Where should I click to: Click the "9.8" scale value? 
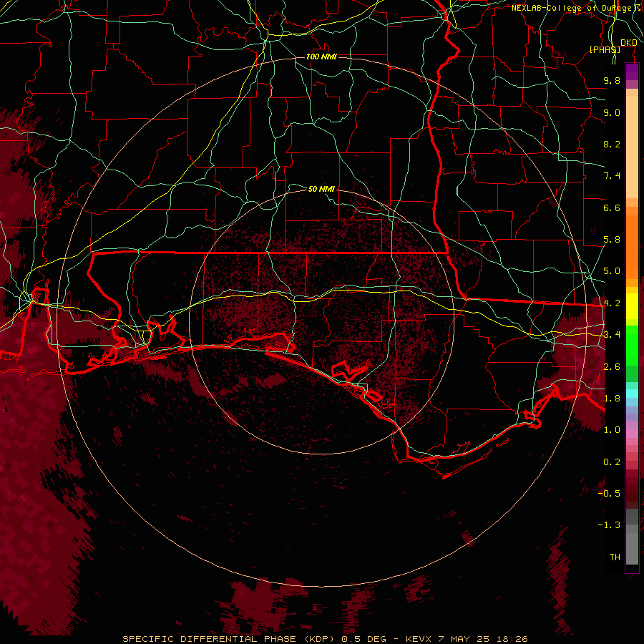pos(612,80)
